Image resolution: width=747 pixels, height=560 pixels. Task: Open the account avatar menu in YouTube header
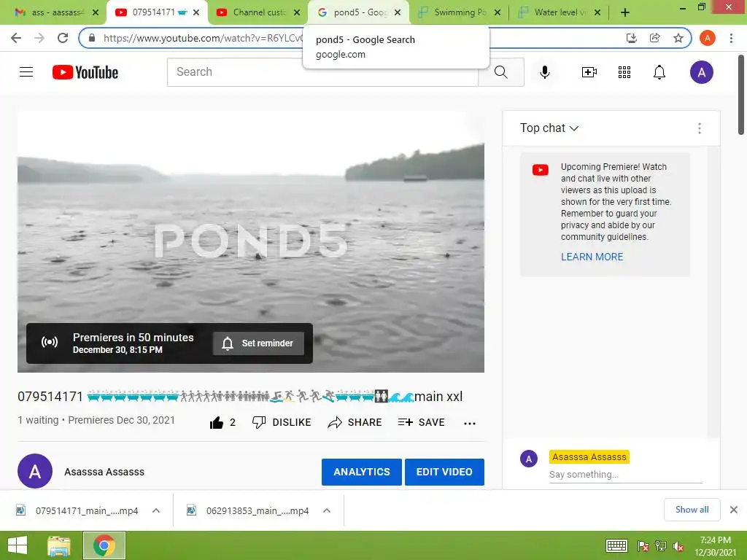tap(701, 72)
